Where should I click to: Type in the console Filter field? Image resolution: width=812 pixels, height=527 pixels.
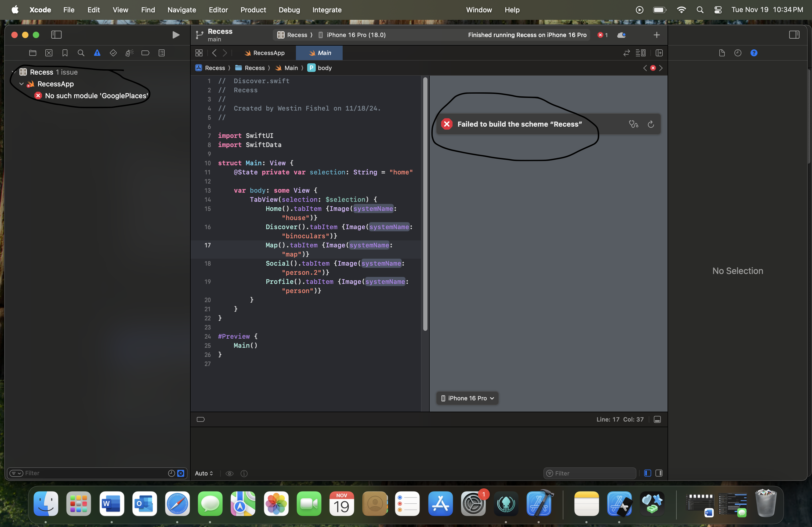(590, 473)
